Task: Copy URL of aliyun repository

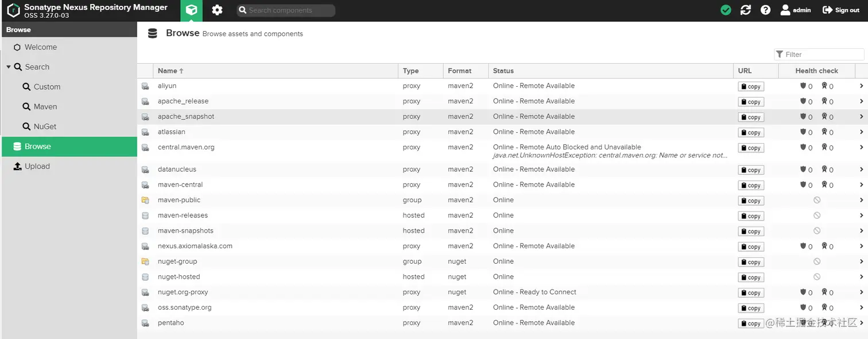Action: 751,86
